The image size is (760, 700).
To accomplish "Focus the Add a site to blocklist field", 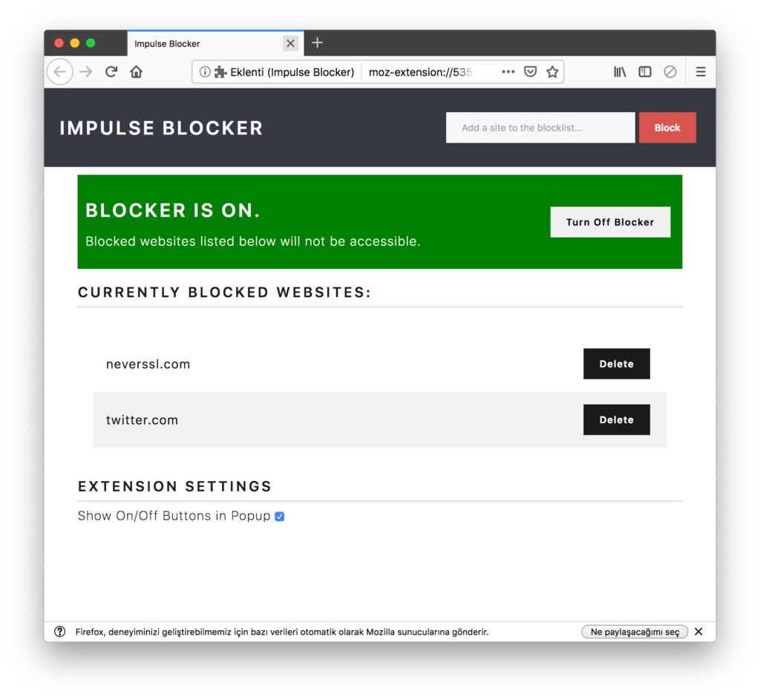I will [x=540, y=128].
